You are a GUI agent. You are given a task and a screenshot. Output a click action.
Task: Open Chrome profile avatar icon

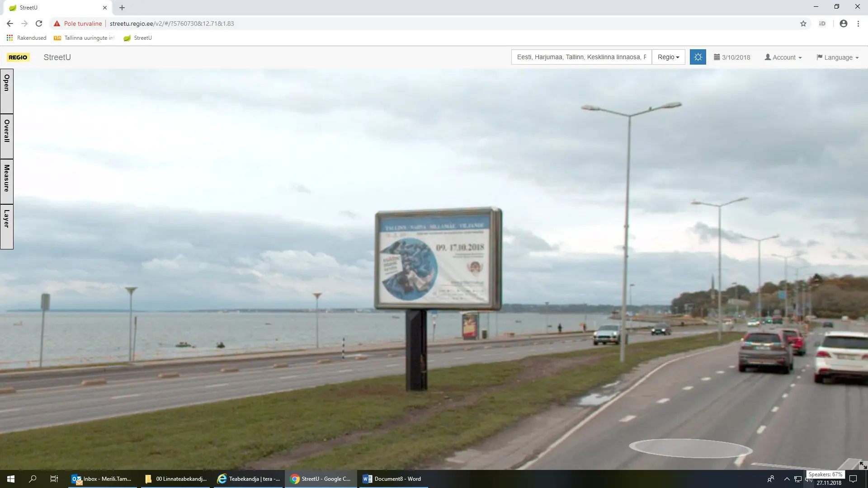click(x=843, y=23)
